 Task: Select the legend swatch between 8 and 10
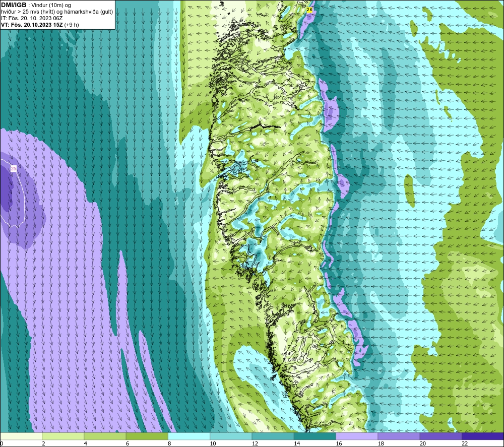point(189,436)
